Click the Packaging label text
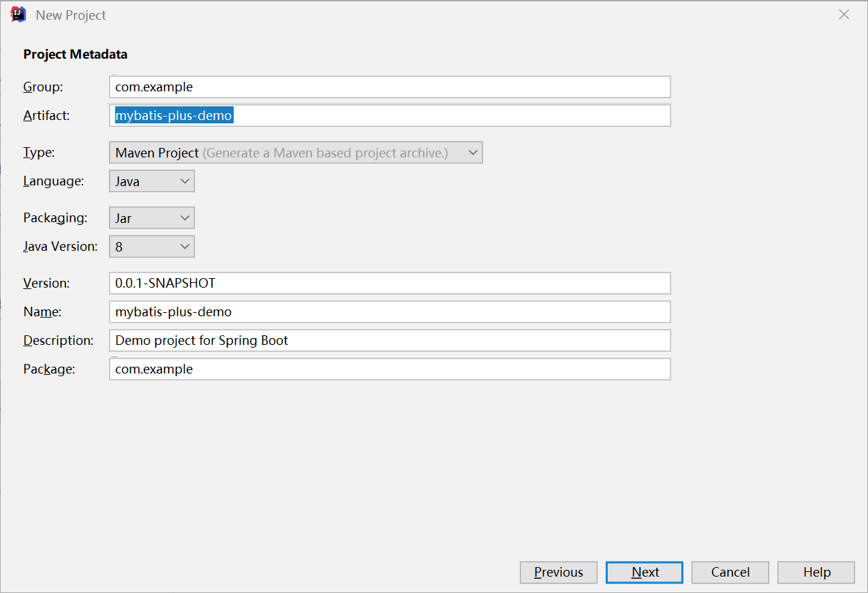 55,217
